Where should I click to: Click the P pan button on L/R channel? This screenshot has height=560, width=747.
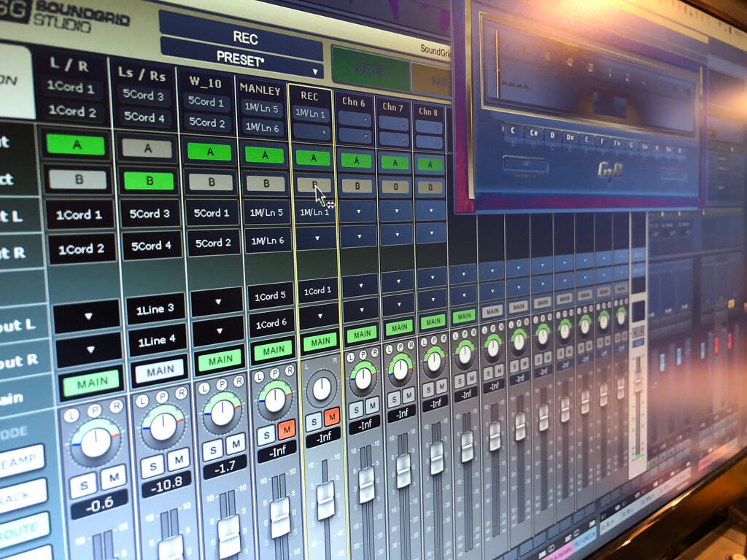pos(93,411)
